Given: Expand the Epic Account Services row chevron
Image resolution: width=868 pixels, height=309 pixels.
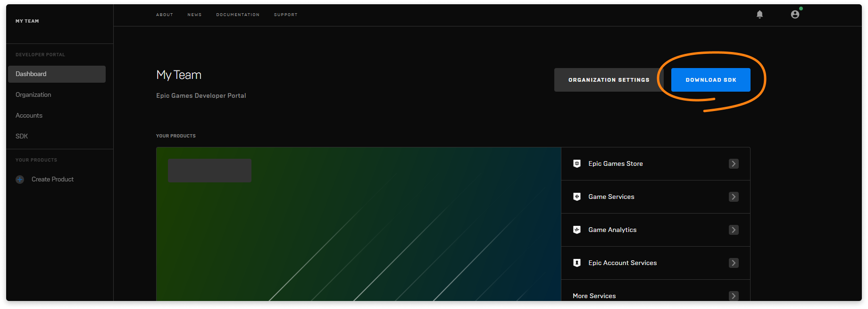Looking at the screenshot, I should coord(733,263).
